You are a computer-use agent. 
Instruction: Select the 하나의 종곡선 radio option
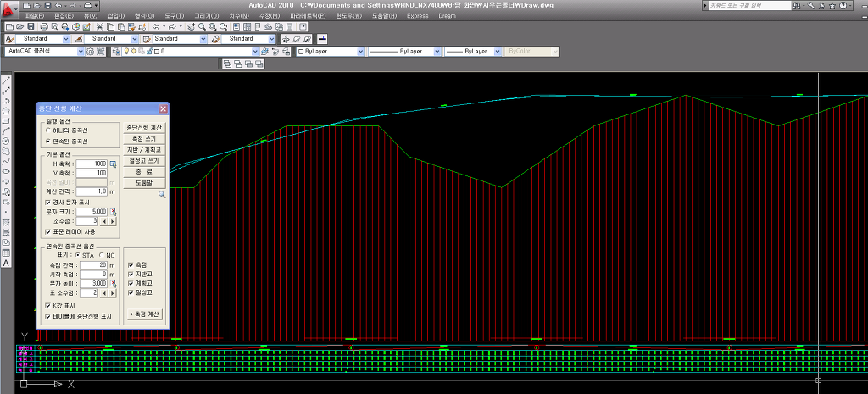(48, 130)
